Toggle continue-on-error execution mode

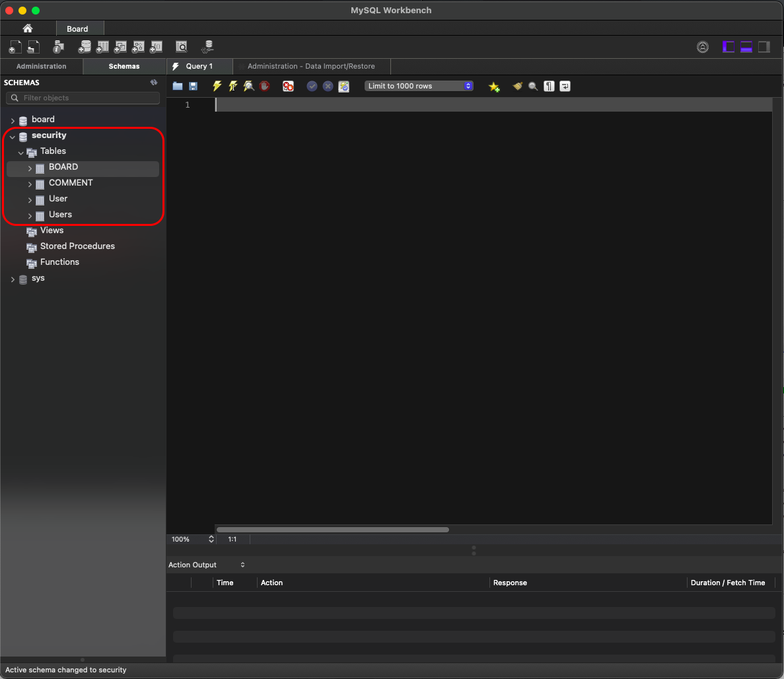(288, 86)
